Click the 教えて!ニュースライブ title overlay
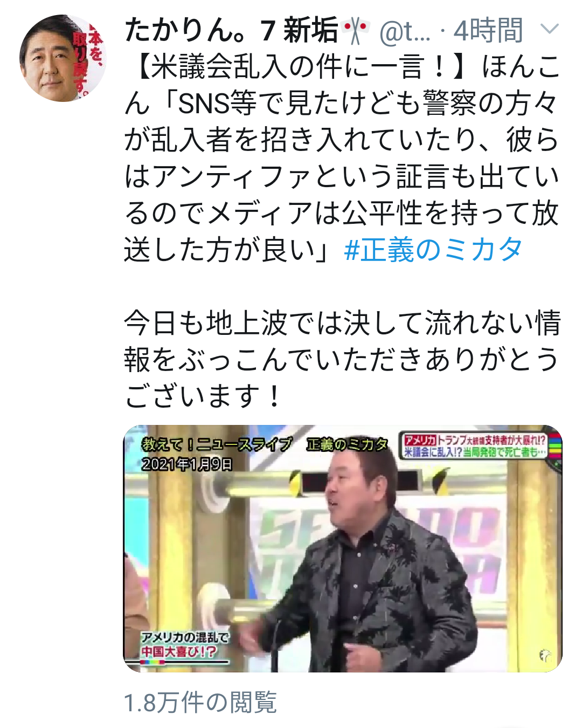Image resolution: width=582 pixels, height=728 pixels. 217,444
